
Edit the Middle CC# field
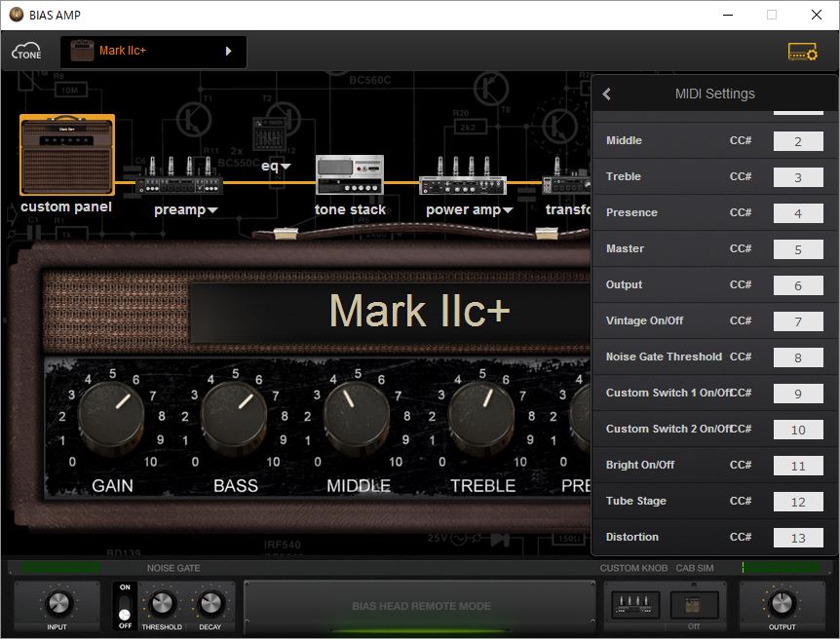tap(798, 141)
